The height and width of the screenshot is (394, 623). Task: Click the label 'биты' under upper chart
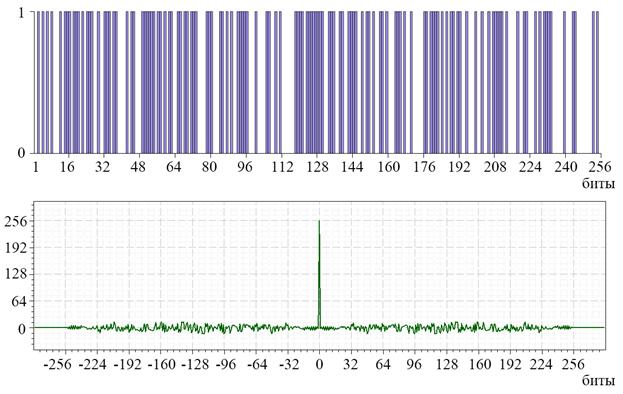pos(598,183)
